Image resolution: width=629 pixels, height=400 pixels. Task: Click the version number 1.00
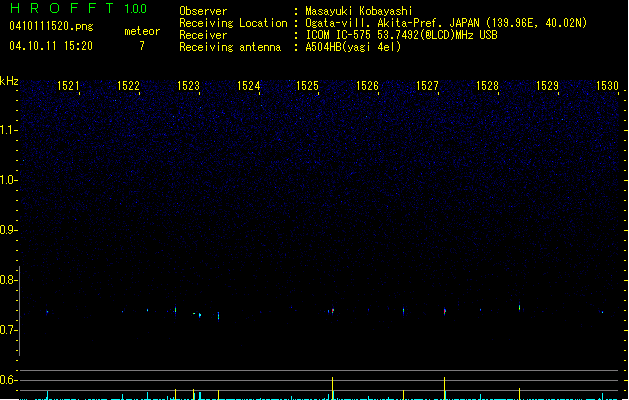click(136, 9)
